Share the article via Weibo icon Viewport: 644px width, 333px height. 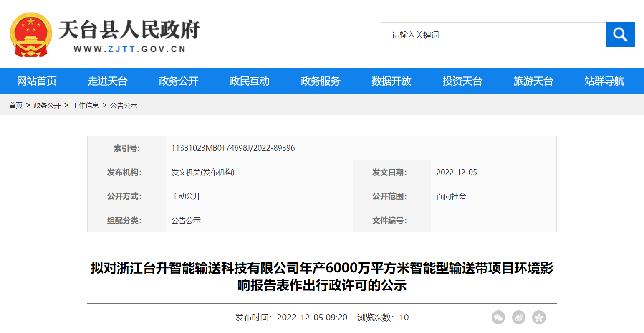point(519,318)
